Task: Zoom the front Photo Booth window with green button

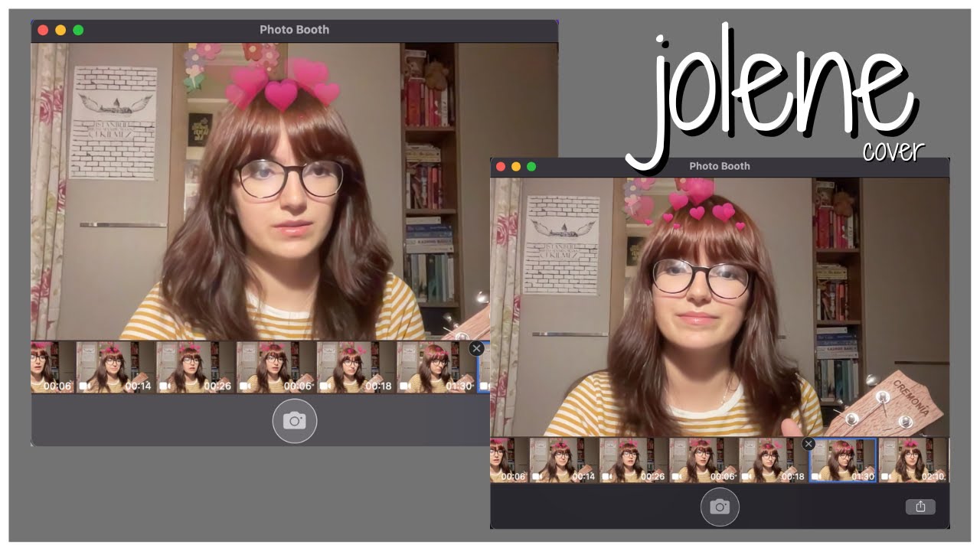Action: [x=531, y=166]
